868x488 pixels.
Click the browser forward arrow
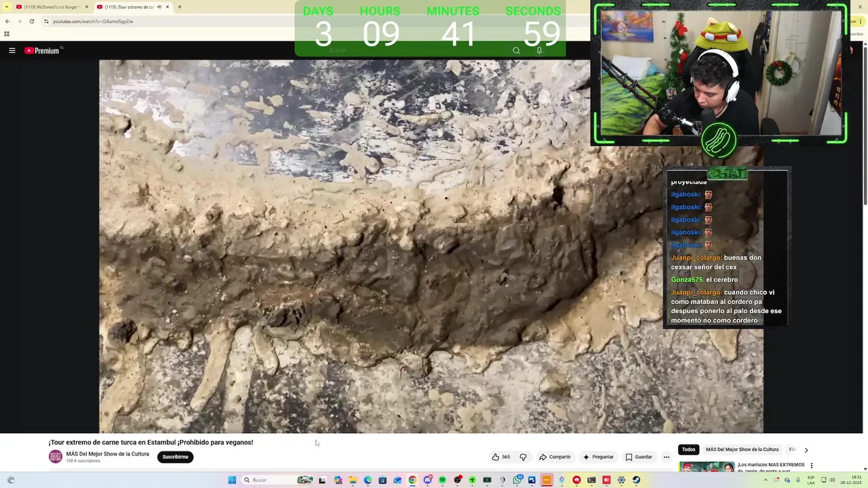click(20, 21)
